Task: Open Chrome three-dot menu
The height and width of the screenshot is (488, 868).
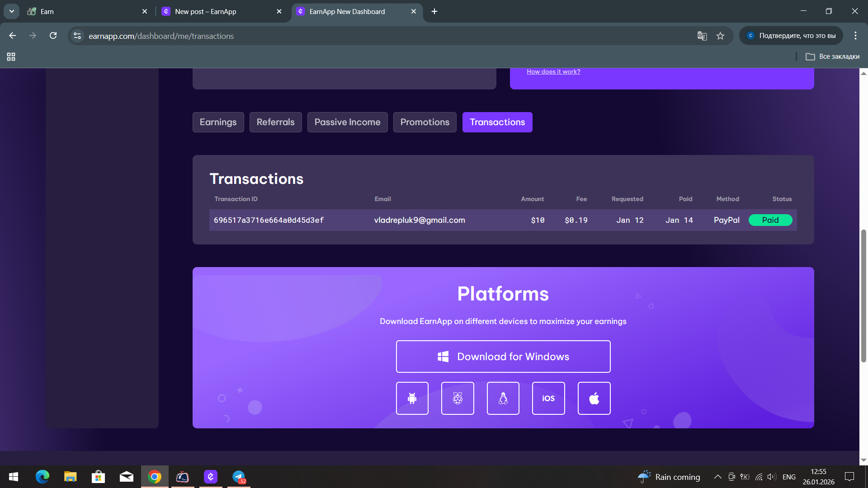Action: pyautogui.click(x=855, y=36)
